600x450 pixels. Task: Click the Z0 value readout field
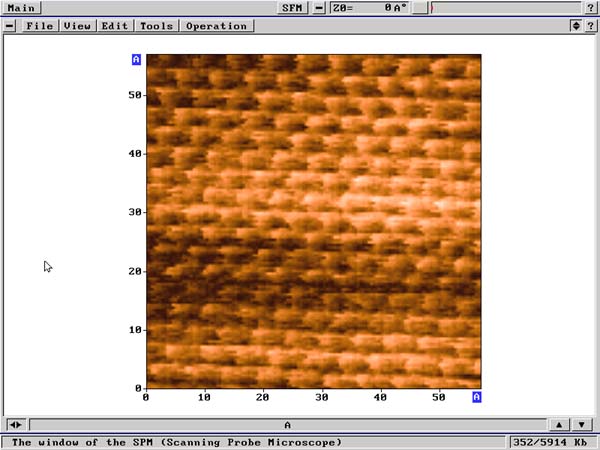pos(368,7)
